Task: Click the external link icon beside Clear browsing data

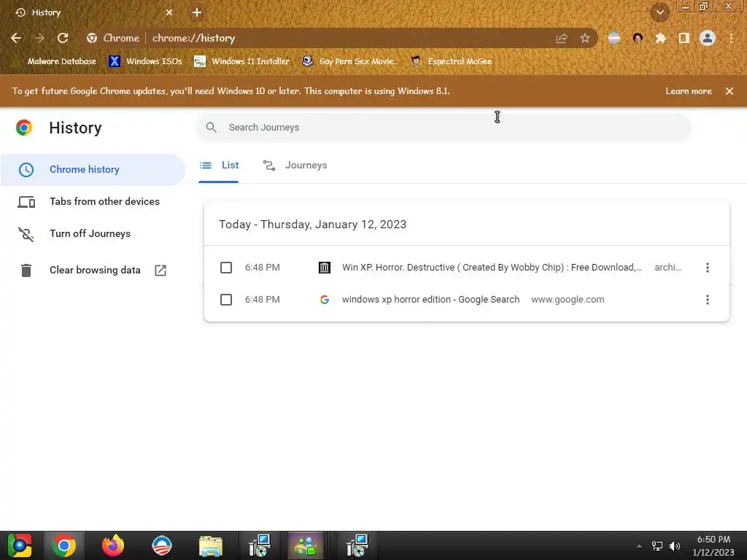Action: coord(160,271)
